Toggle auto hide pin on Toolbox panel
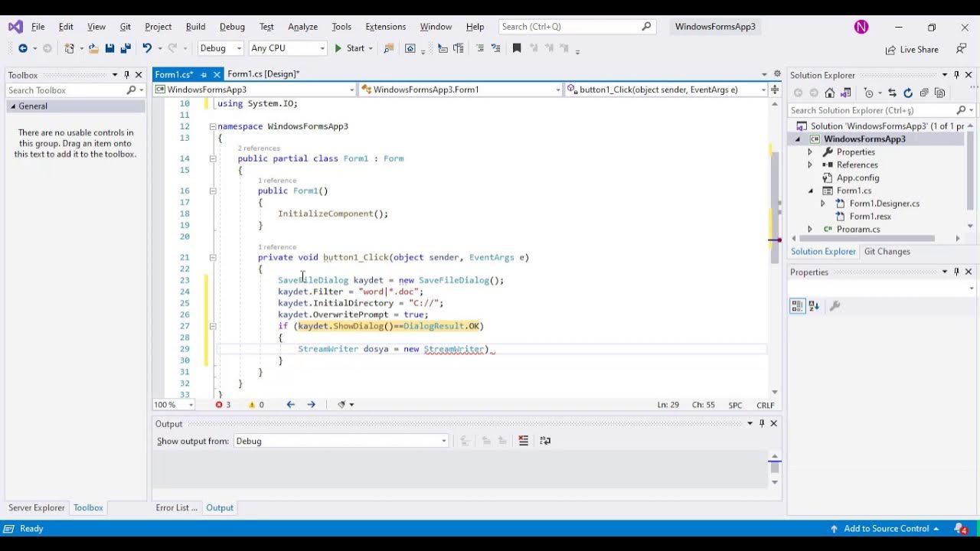 click(126, 75)
